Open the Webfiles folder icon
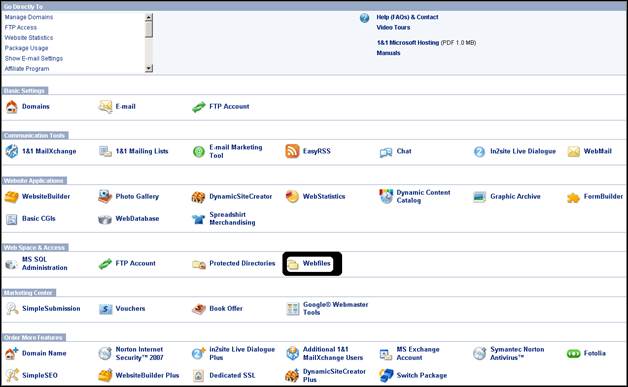The width and height of the screenshot is (628, 387). (x=293, y=264)
